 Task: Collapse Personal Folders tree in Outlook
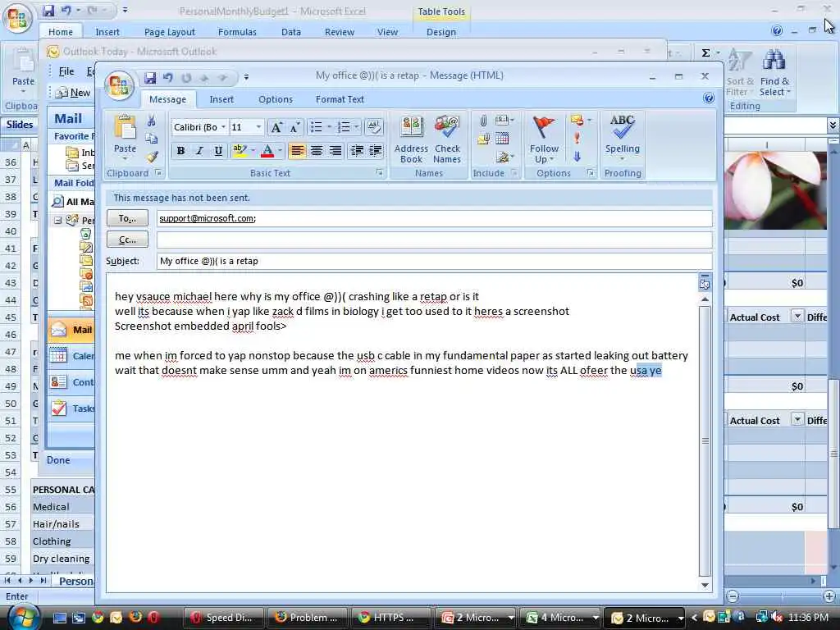pos(57,220)
